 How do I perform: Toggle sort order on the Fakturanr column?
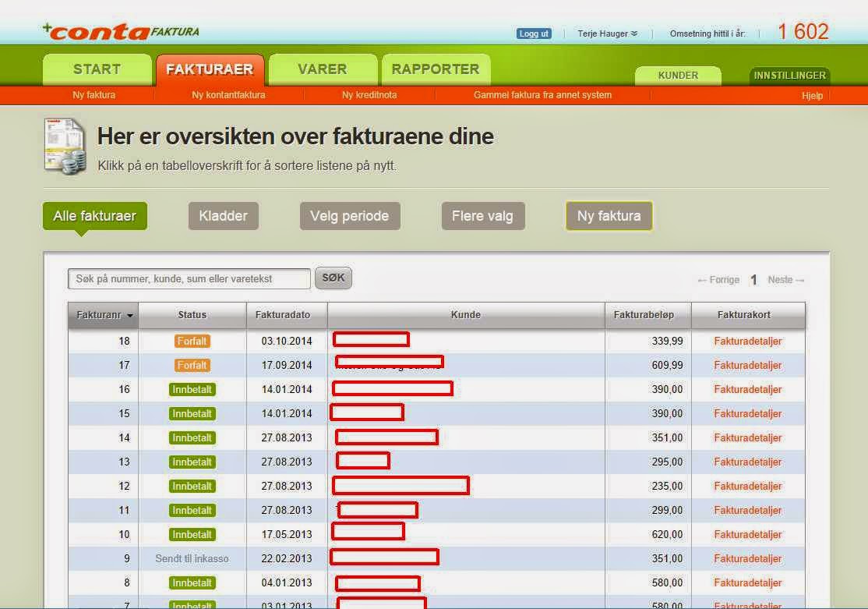click(x=102, y=314)
